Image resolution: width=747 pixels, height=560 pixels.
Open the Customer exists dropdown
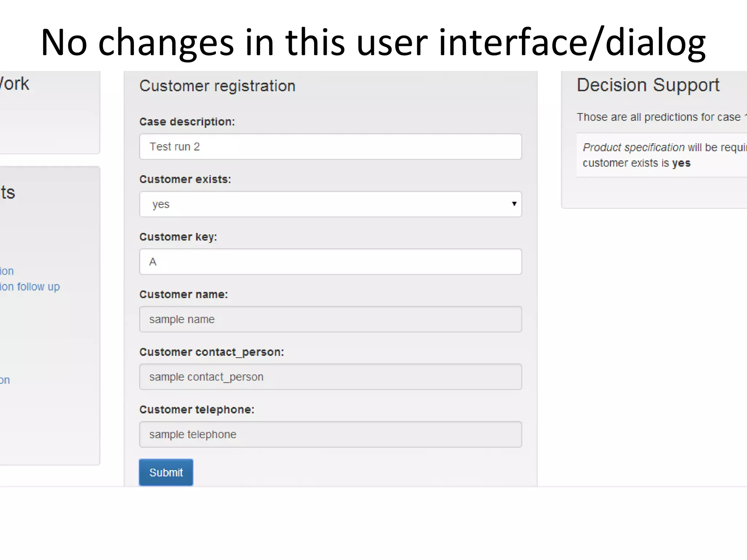[330, 204]
